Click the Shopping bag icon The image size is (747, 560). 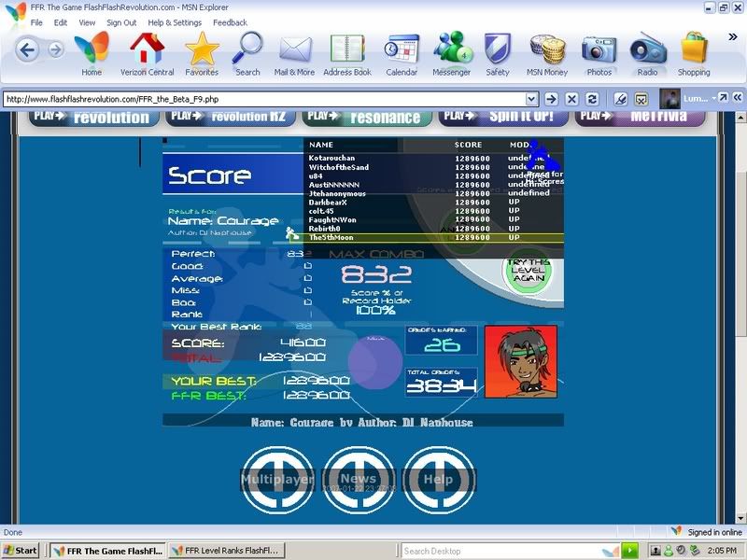pyautogui.click(x=694, y=51)
